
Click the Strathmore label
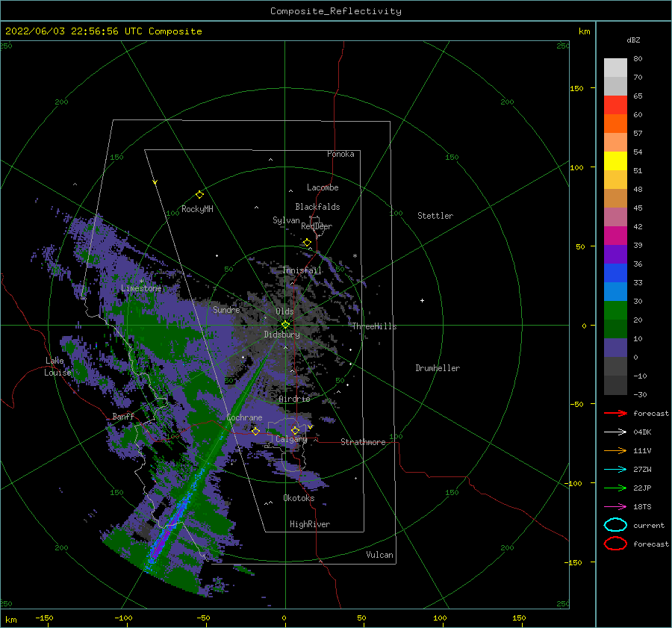tap(363, 442)
